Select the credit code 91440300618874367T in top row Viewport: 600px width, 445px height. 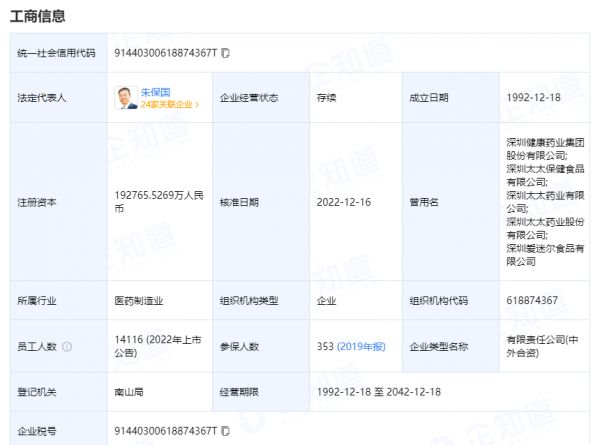click(166, 53)
